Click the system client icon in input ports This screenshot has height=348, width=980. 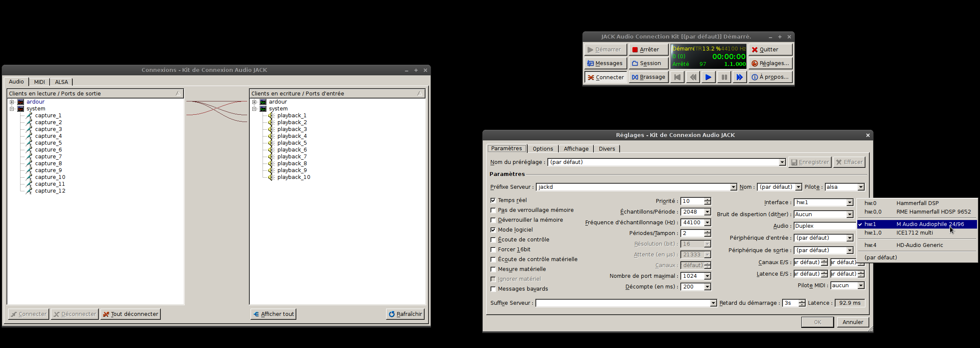263,109
